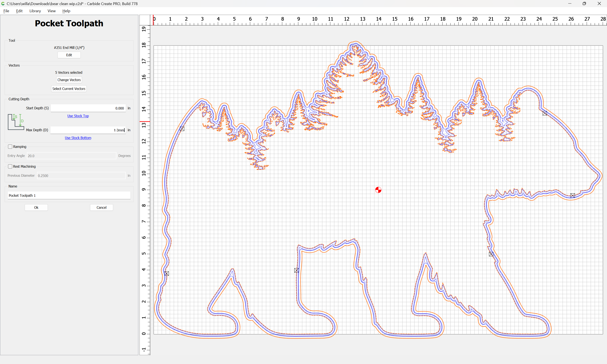Screen dimensions: 607x364
Task: Enable the Ramping checkbox
Action: [x=10, y=147]
